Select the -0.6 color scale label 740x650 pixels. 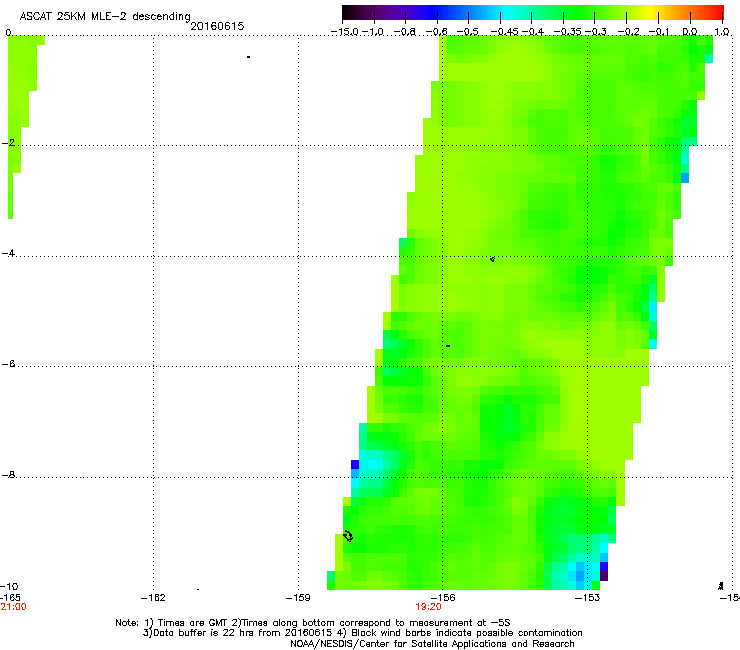pos(437,32)
